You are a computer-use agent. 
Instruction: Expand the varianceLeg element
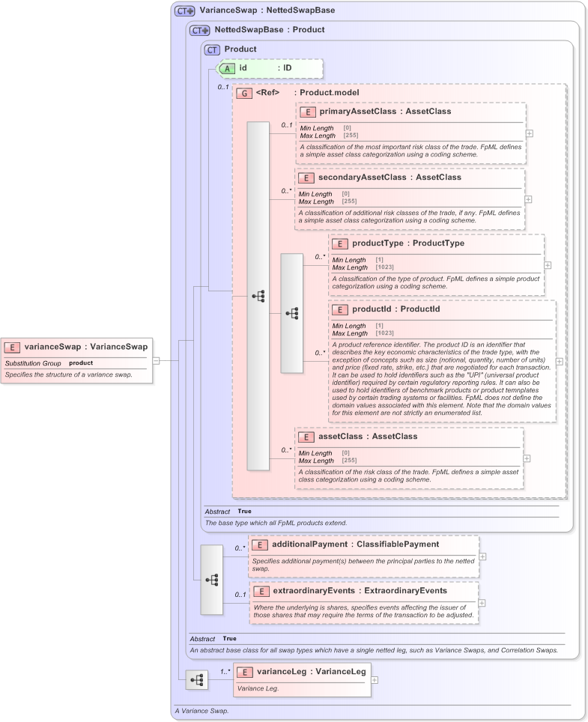pyautogui.click(x=375, y=680)
